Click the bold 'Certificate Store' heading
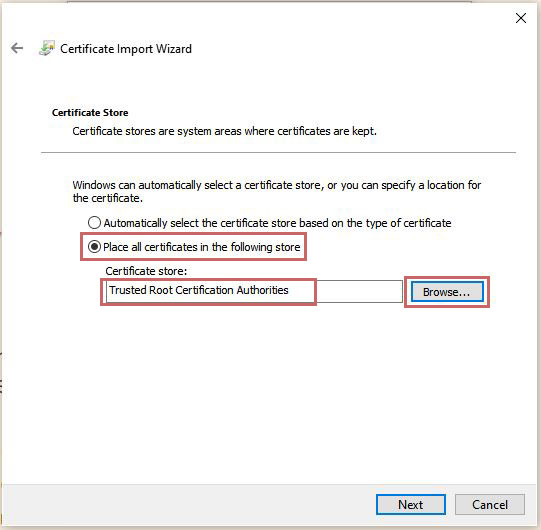Image resolution: width=541 pixels, height=530 pixels. coord(90,112)
